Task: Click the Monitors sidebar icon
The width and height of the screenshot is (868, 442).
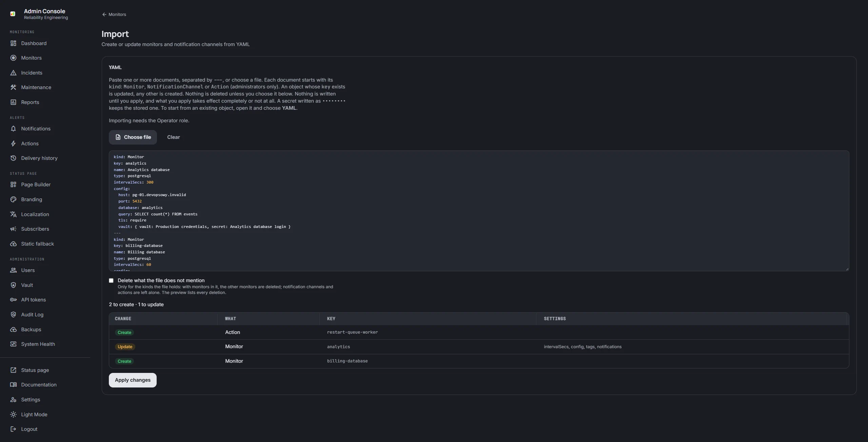Action: coord(13,58)
